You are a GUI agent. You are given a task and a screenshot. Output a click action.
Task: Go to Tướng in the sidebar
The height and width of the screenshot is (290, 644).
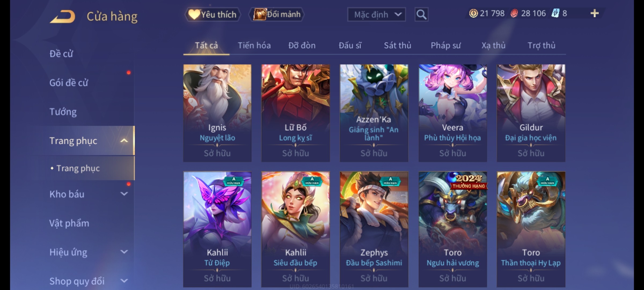[63, 112]
